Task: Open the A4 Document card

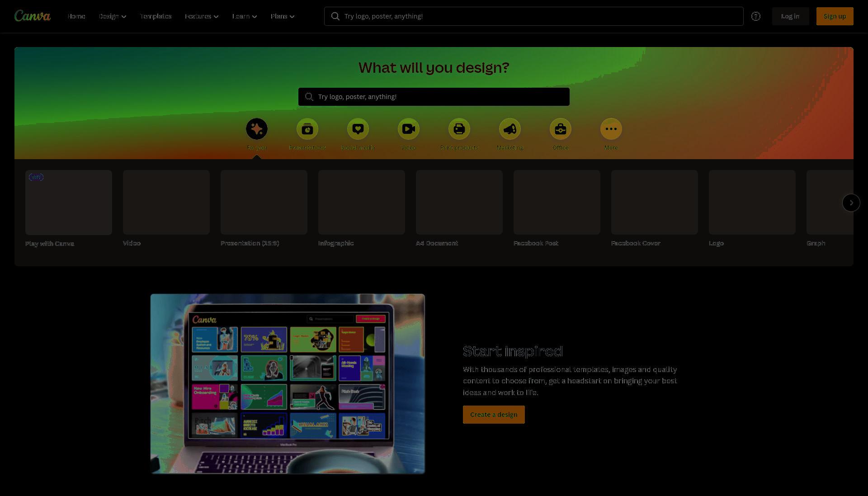Action: pyautogui.click(x=459, y=202)
